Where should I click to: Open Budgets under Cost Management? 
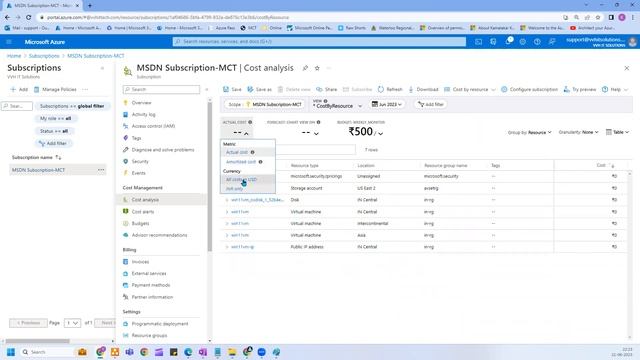(140, 224)
